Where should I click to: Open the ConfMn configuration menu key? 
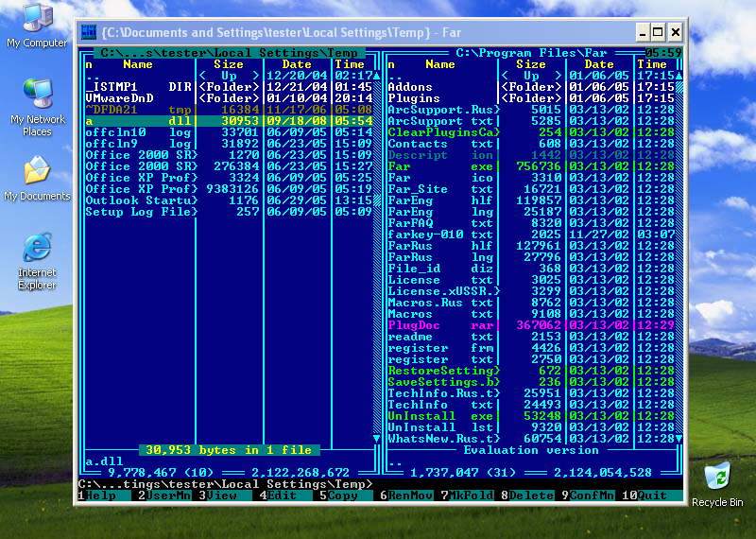click(x=593, y=496)
